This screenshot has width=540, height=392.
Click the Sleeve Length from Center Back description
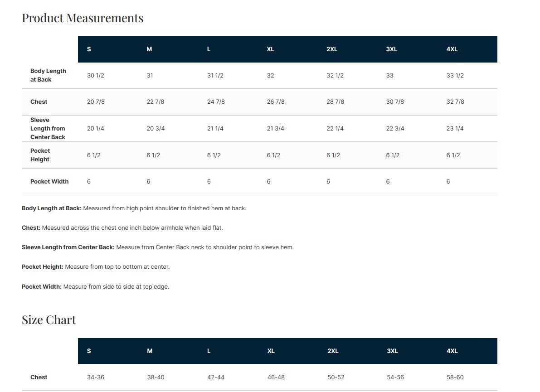[x=158, y=247]
